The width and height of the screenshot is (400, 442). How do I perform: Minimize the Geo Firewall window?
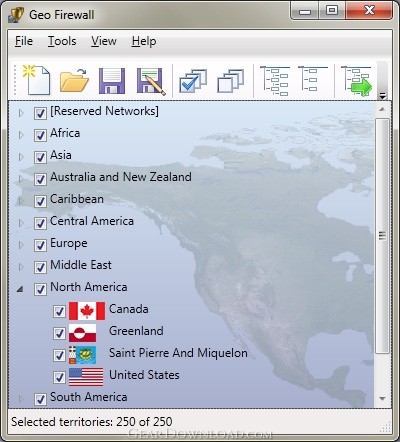point(305,11)
